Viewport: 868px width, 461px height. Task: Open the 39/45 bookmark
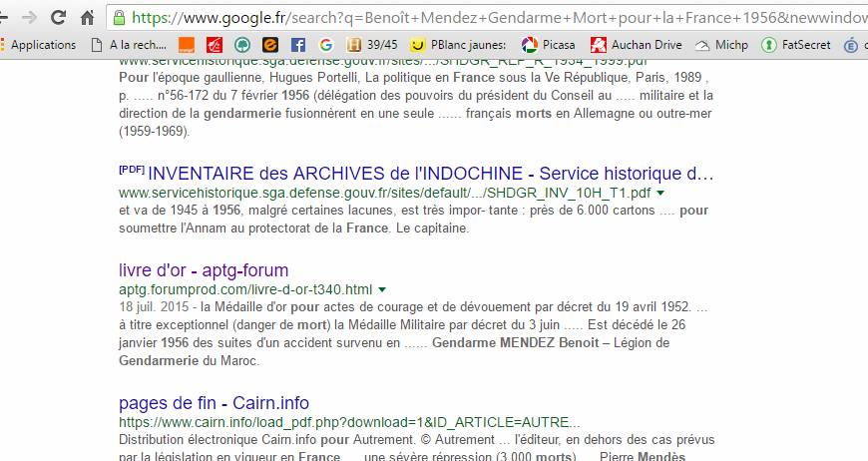pos(372,45)
